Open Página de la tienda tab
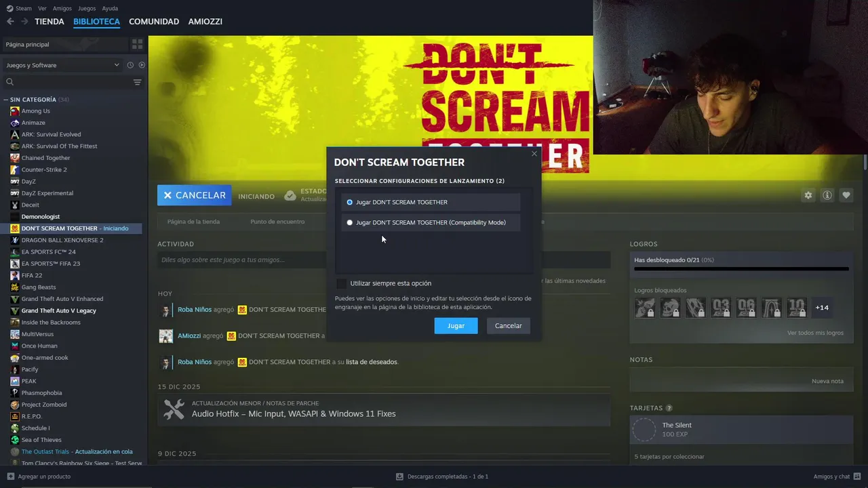The width and height of the screenshot is (868, 488). (x=193, y=222)
